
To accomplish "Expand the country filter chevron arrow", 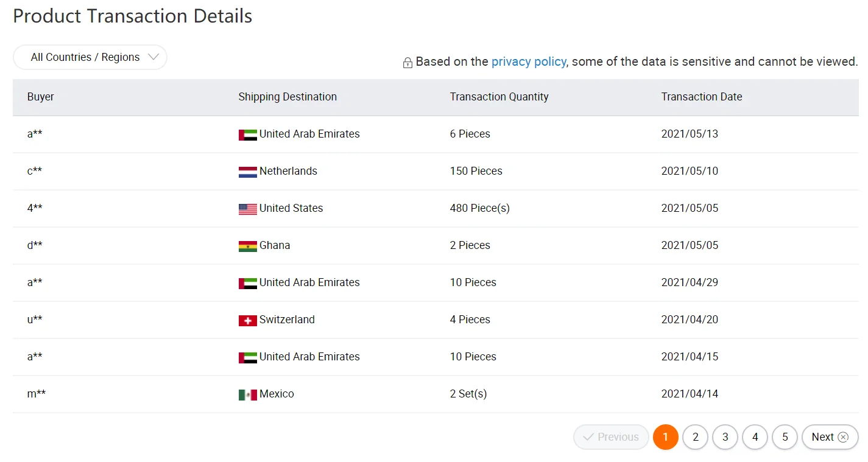I will pos(153,57).
